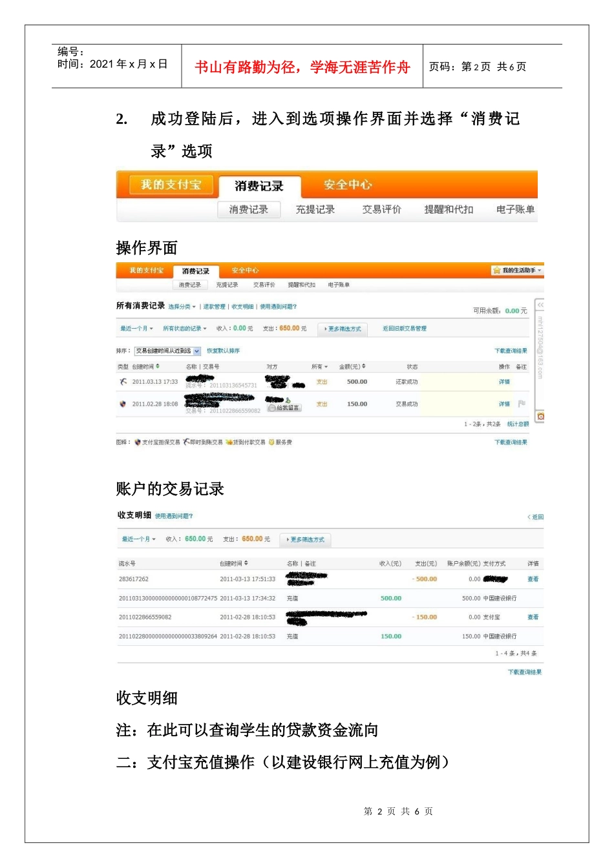Screen dimensions: 614x868
Task: Click small 提醒和代扣 sub-tab in 操作界面 screenshot
Action: 302,285
